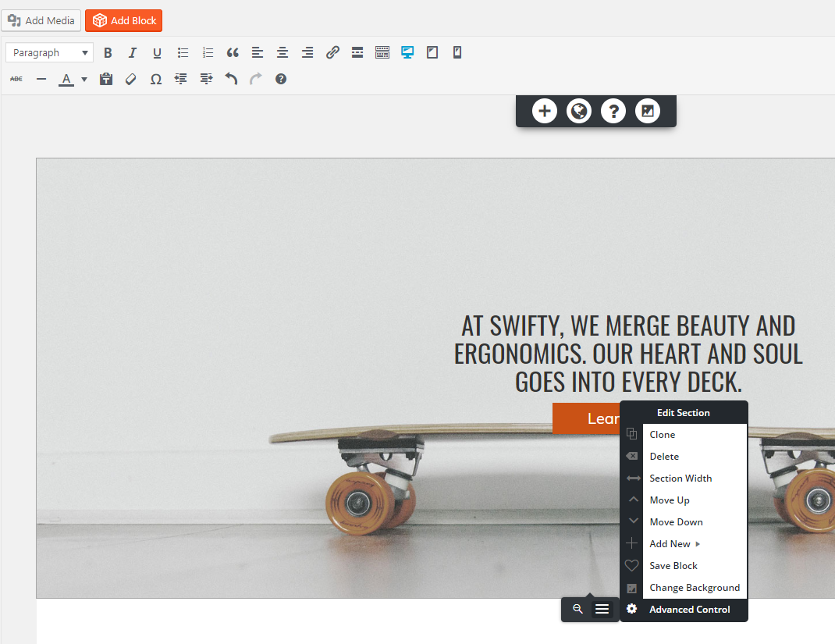The image size is (835, 644).
Task: Apply the current text color
Action: [66, 80]
